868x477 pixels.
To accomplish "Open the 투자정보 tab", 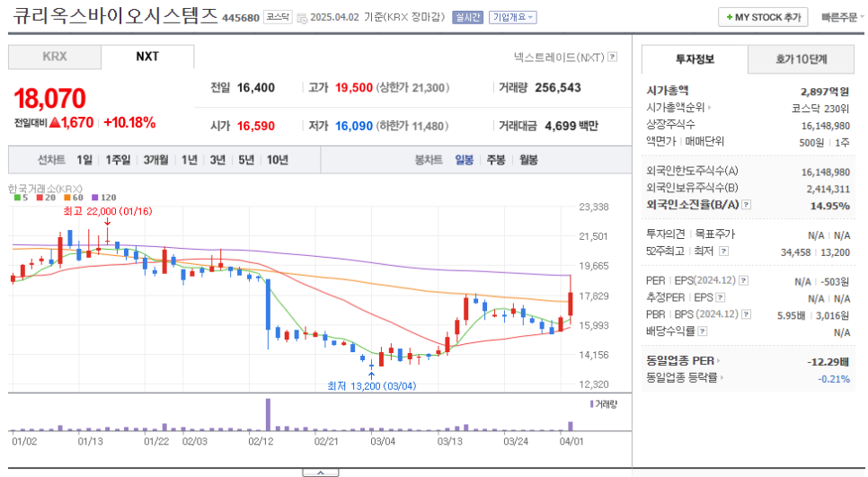I will tap(695, 59).
